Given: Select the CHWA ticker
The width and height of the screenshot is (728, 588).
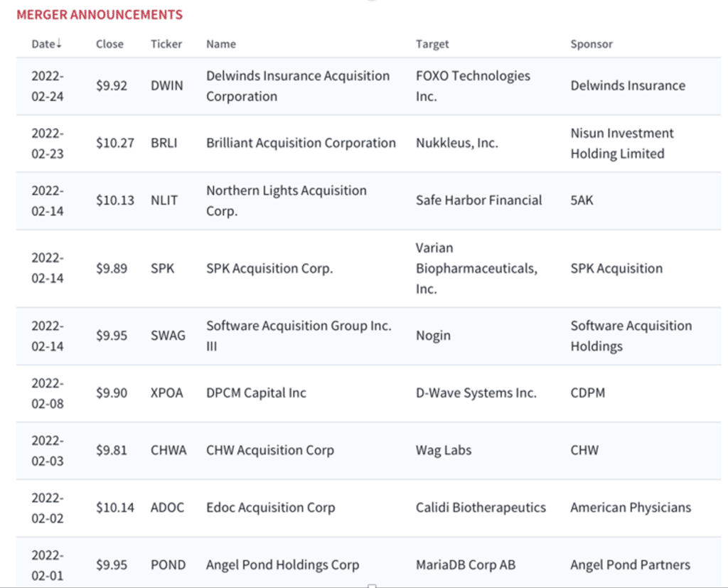Looking at the screenshot, I should pos(168,450).
